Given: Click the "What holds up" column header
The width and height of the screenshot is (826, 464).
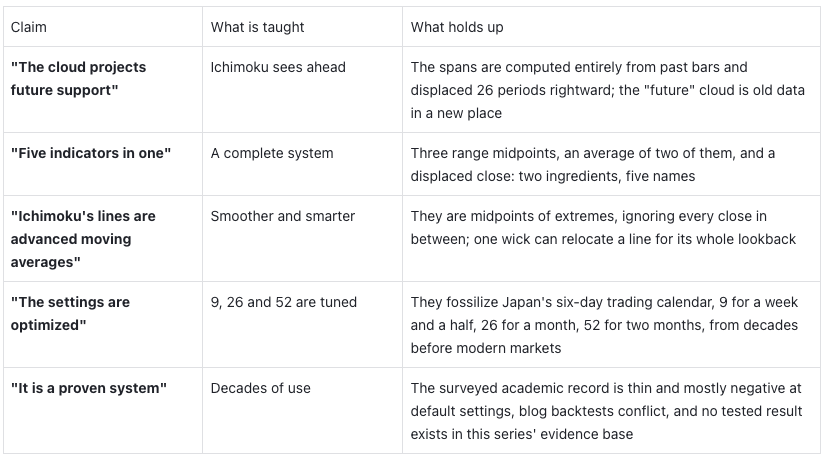Looking at the screenshot, I should tap(457, 27).
